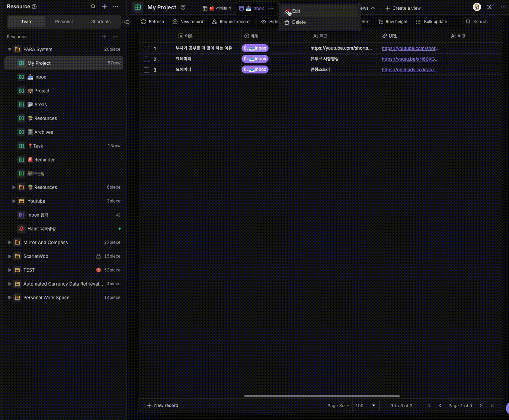Open the Page Size dropdown
Screen dimensions: 509x420
click(x=365, y=405)
